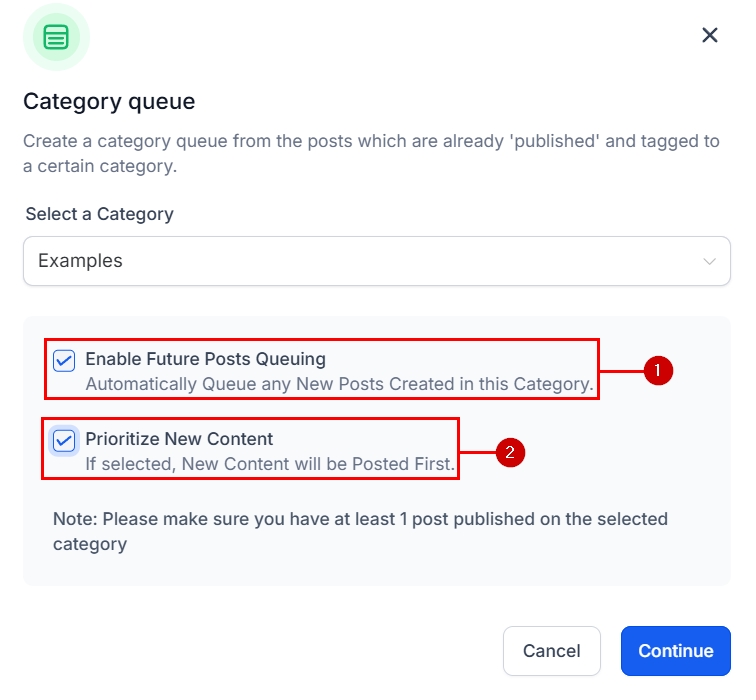
Task: Click the red annotation badge numbered 1
Action: click(657, 371)
